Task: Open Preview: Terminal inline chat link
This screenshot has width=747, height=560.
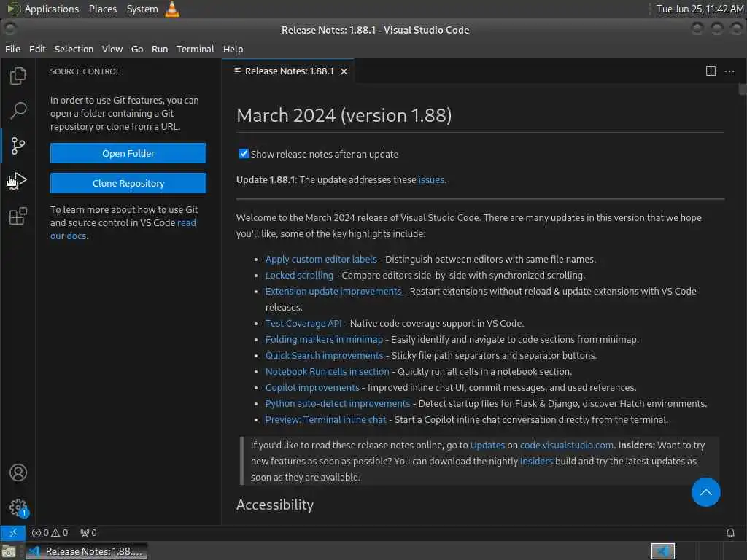Action: click(326, 420)
